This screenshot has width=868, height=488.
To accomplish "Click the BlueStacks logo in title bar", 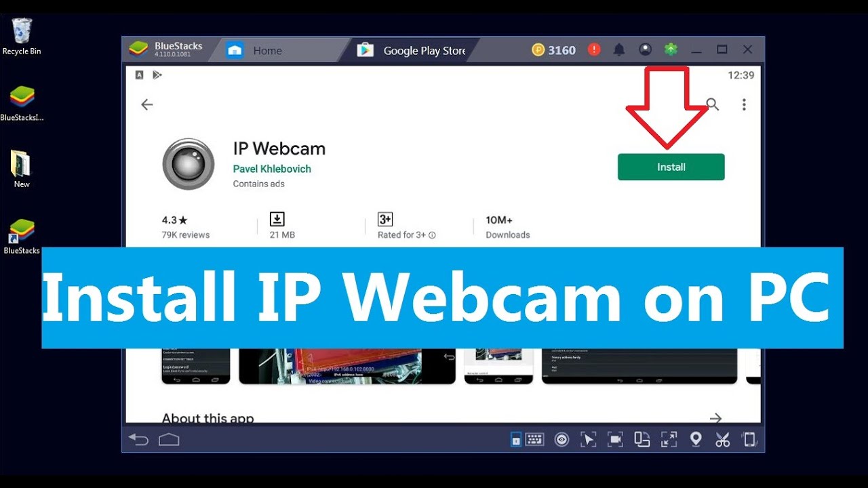I will [138, 49].
